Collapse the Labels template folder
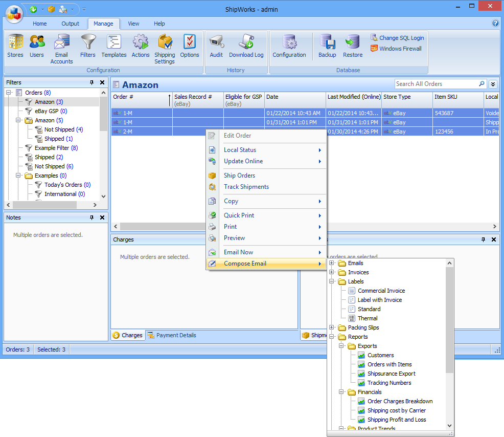 (x=331, y=281)
